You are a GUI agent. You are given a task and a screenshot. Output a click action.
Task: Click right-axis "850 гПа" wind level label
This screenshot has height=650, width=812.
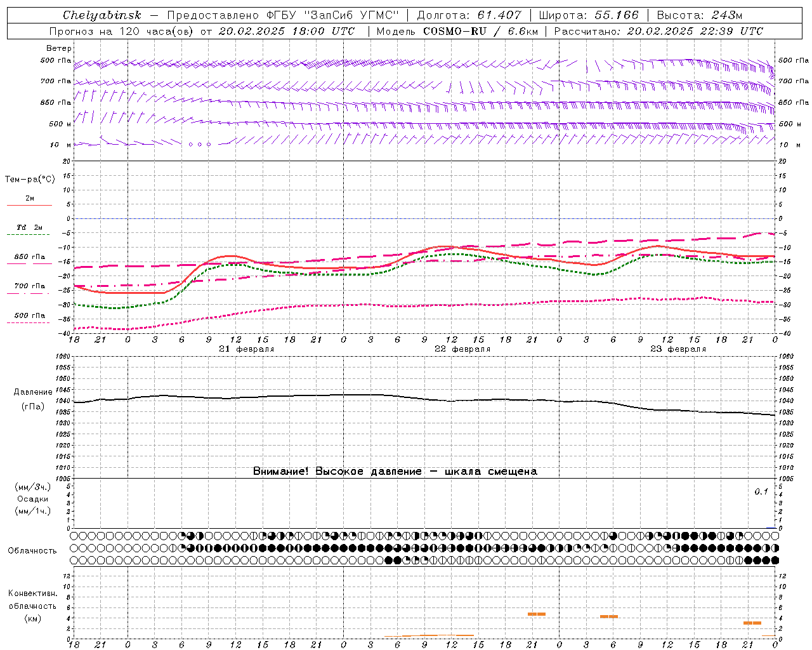pos(794,102)
